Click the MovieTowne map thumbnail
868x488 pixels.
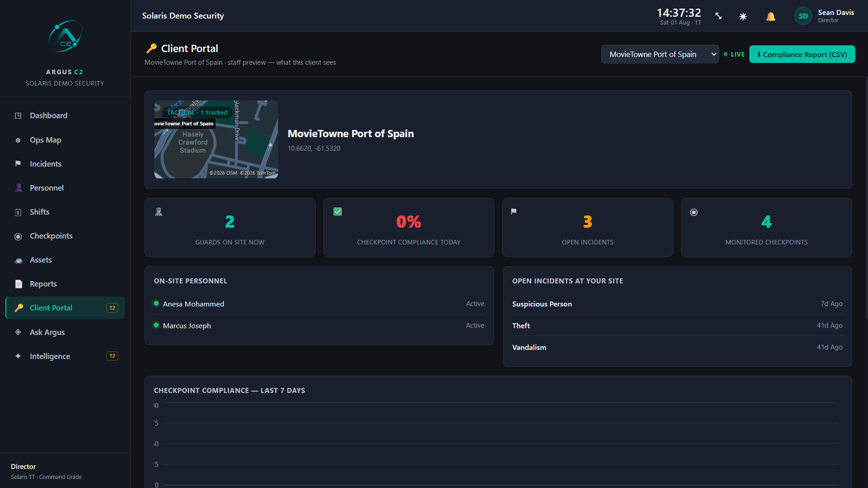(216, 139)
